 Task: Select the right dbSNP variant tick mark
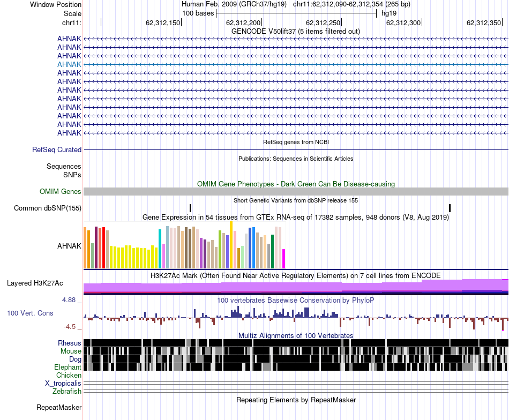tap(450, 208)
